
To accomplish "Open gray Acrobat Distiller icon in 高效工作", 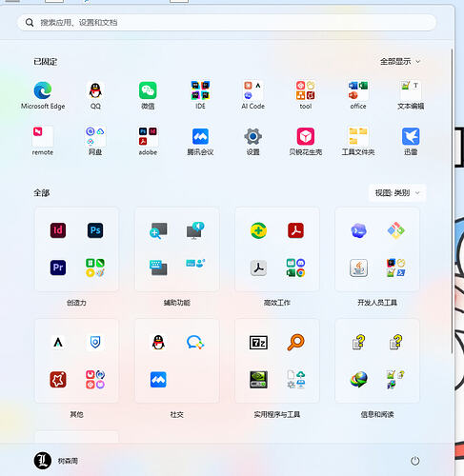I will (x=258, y=268).
